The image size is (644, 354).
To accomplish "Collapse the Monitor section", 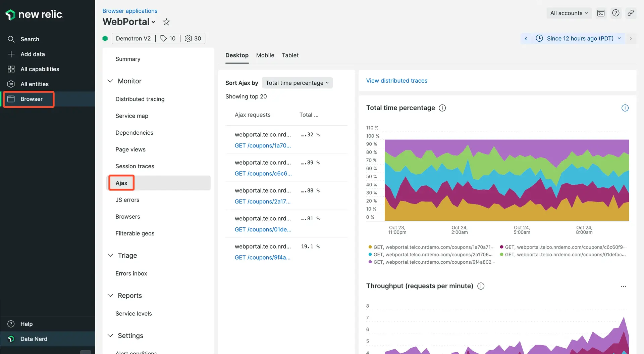I will (110, 81).
